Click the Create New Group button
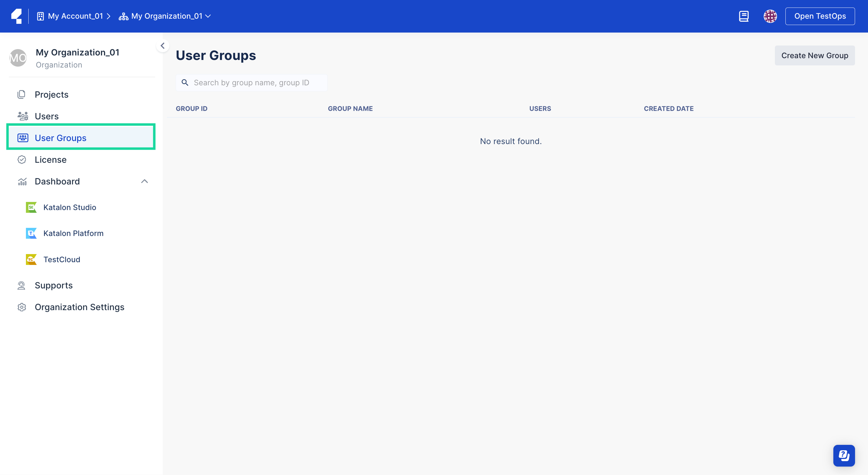The image size is (868, 475). 815,55
